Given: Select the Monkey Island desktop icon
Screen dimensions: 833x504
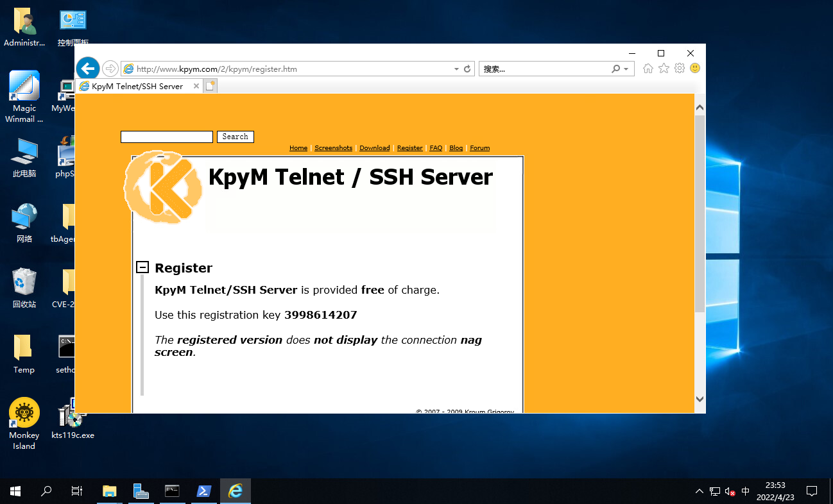Looking at the screenshot, I should pos(24,424).
